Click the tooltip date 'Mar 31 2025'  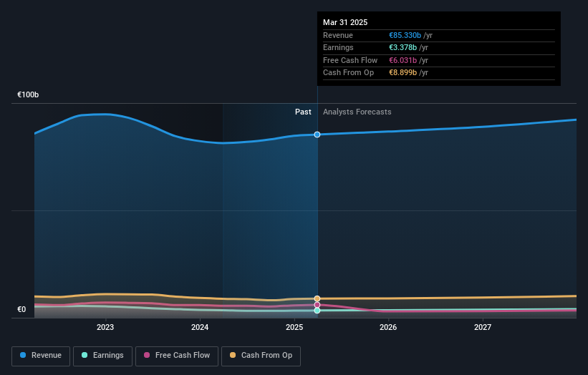pos(345,22)
